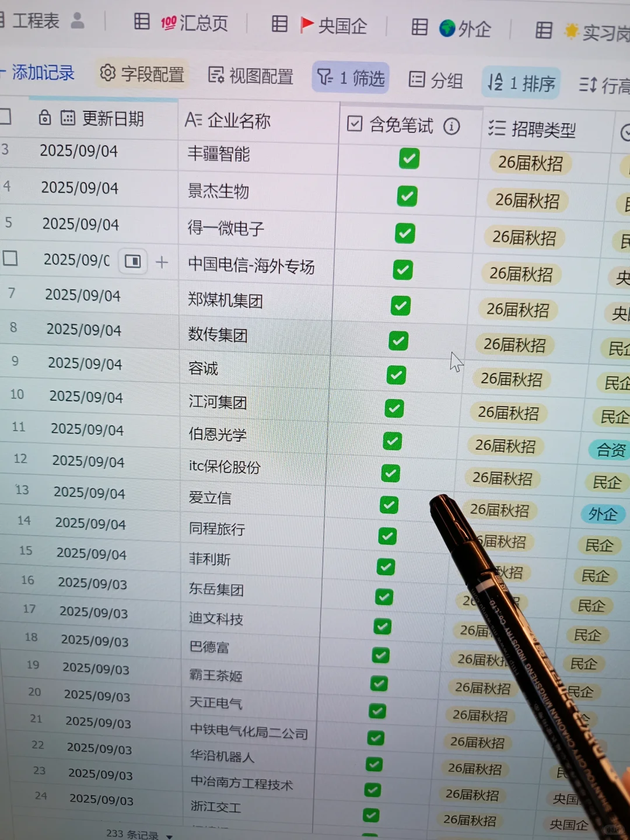Click the sort arrows icon of 排序
Viewport: 630px width, 840px height.
click(495, 82)
